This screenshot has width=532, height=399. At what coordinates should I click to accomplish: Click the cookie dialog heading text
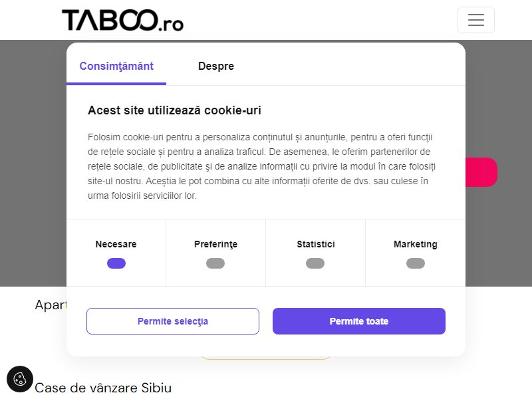point(174,110)
